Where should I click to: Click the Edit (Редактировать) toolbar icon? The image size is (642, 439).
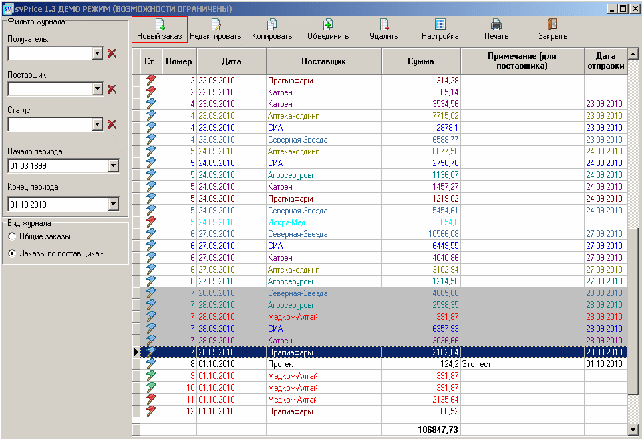[x=216, y=24]
